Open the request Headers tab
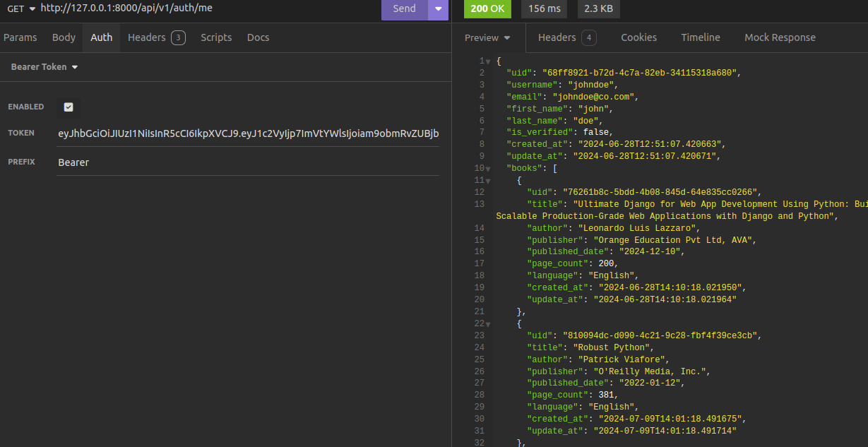This screenshot has height=447, width=868. click(156, 37)
